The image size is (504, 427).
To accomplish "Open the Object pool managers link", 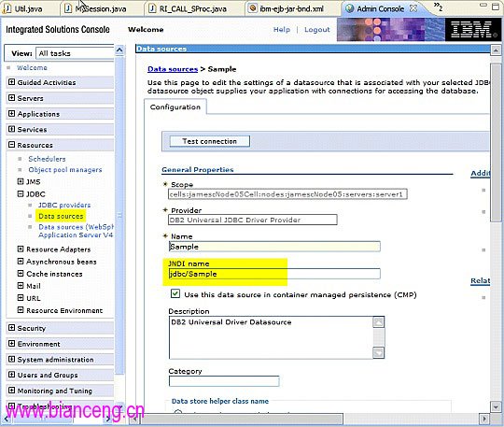I will click(65, 169).
